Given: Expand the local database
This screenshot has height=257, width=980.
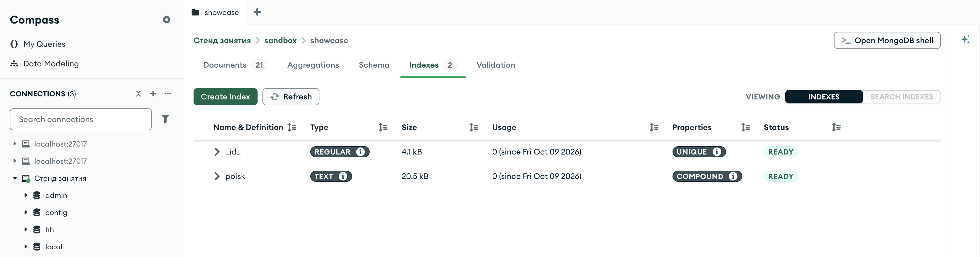Looking at the screenshot, I should (x=26, y=246).
